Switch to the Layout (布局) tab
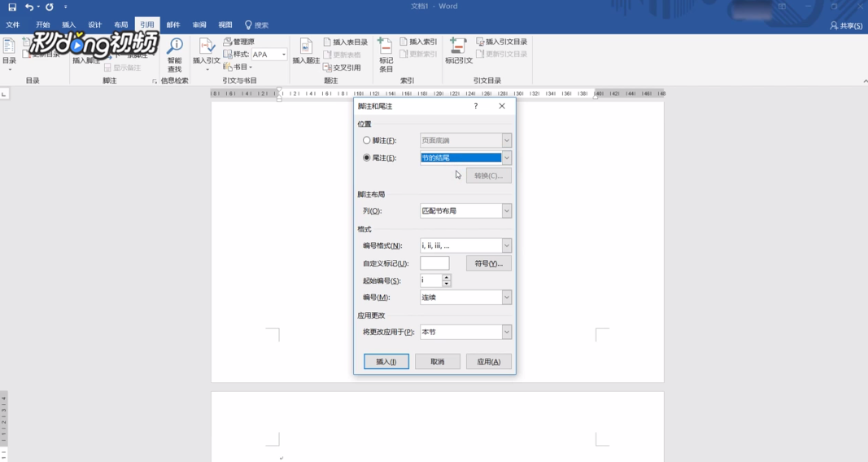This screenshot has height=462, width=868. [x=120, y=25]
